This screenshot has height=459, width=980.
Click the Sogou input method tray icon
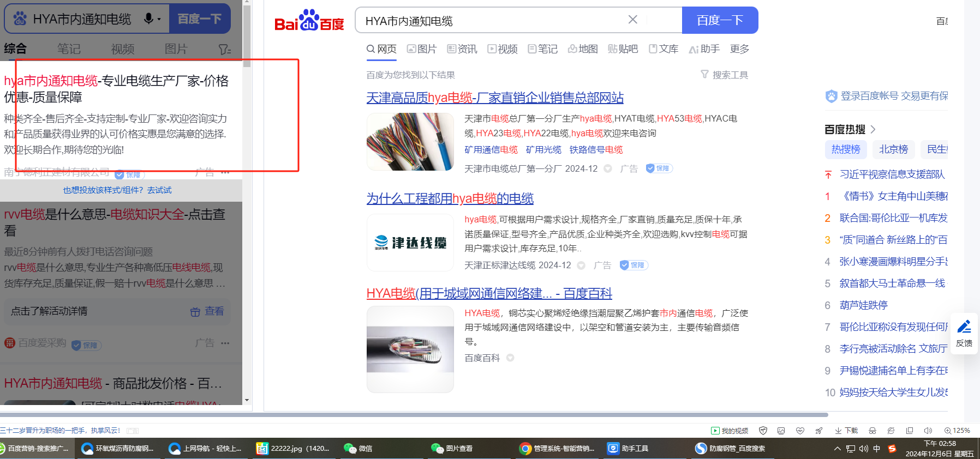(x=892, y=449)
